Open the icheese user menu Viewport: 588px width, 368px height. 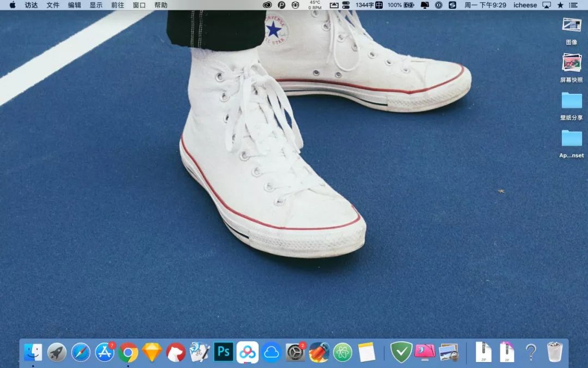point(525,5)
